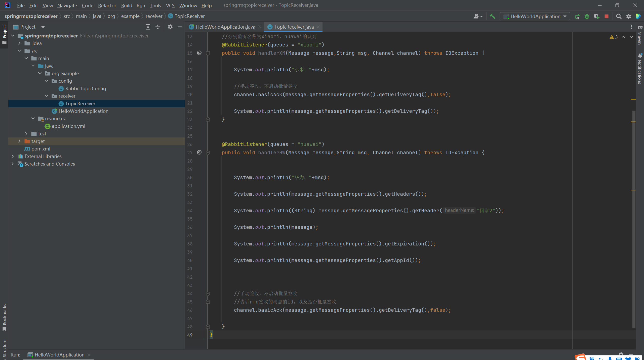Open the pom.xml file in the project tree
The width and height of the screenshot is (644, 360).
[x=41, y=149]
